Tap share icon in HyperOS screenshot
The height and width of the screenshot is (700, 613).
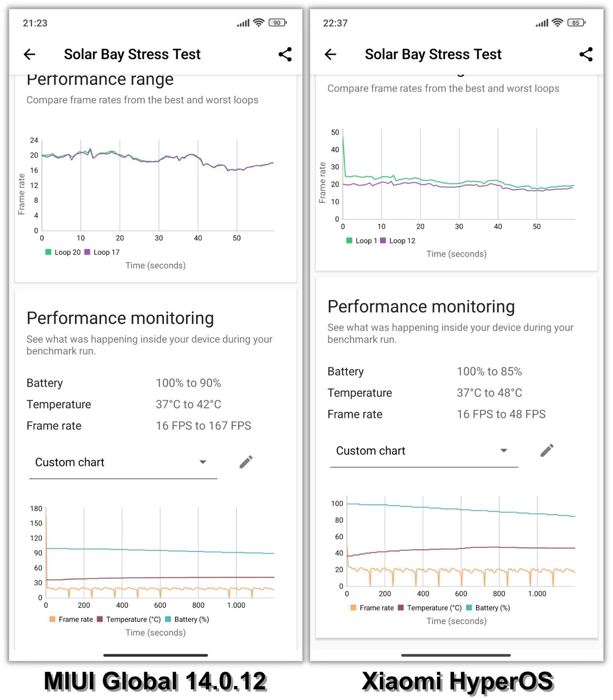click(586, 54)
